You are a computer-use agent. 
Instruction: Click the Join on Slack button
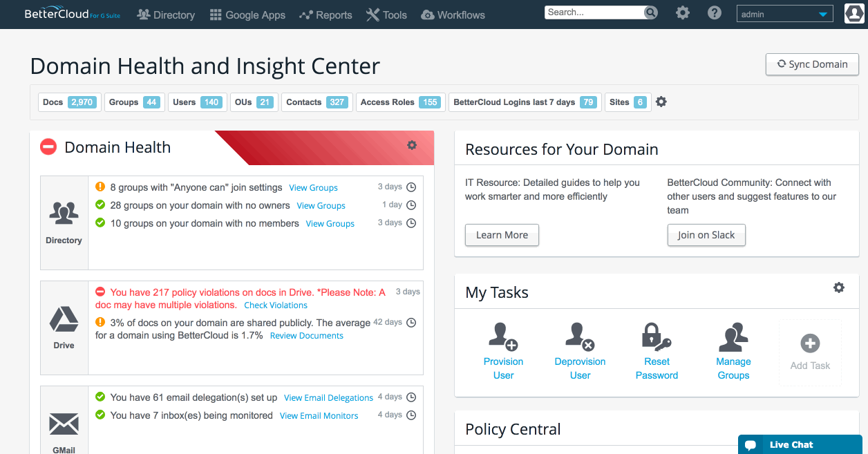point(706,235)
